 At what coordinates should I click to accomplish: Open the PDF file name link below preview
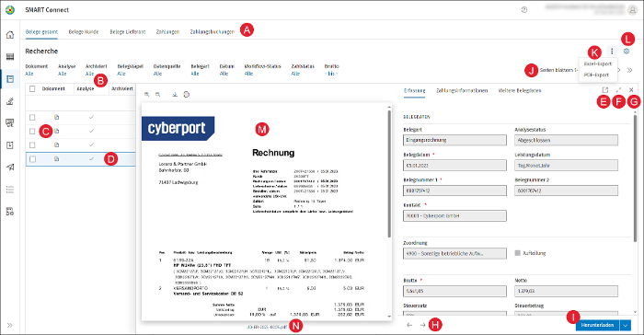(267, 328)
